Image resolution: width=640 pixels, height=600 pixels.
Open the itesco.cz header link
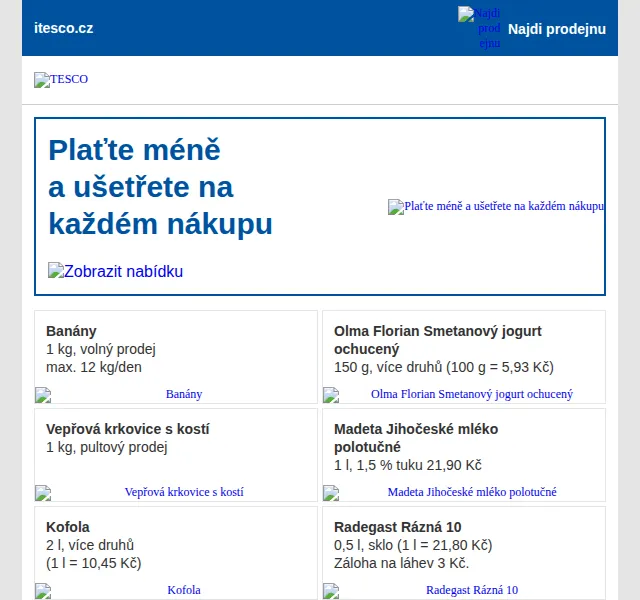point(64,28)
